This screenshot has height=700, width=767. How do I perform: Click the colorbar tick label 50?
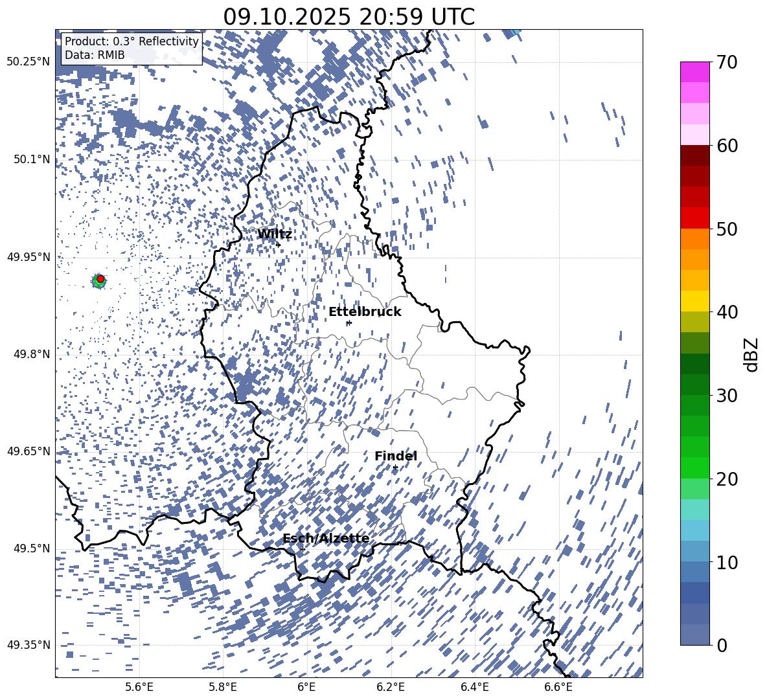pyautogui.click(x=727, y=229)
